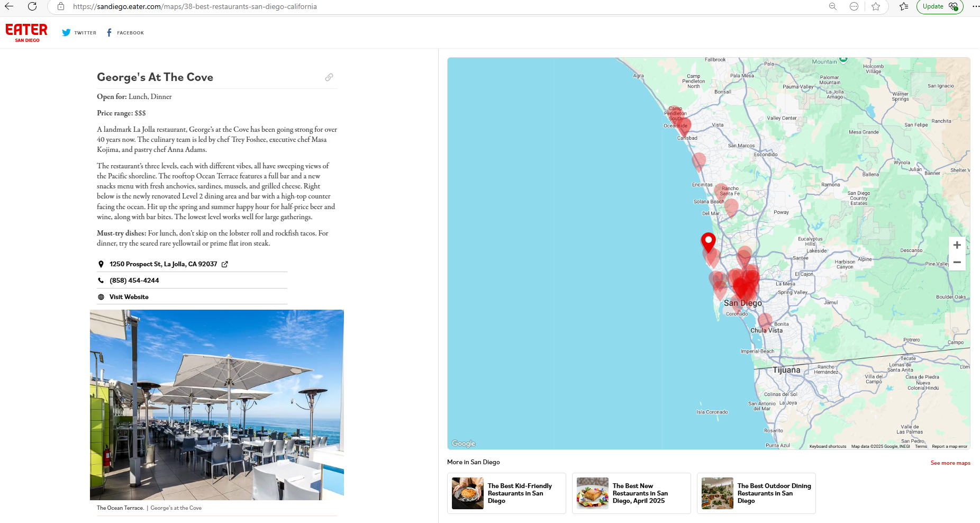The width and height of the screenshot is (980, 523).
Task: Open the browser zoom magnifier icon
Action: pyautogui.click(x=832, y=6)
